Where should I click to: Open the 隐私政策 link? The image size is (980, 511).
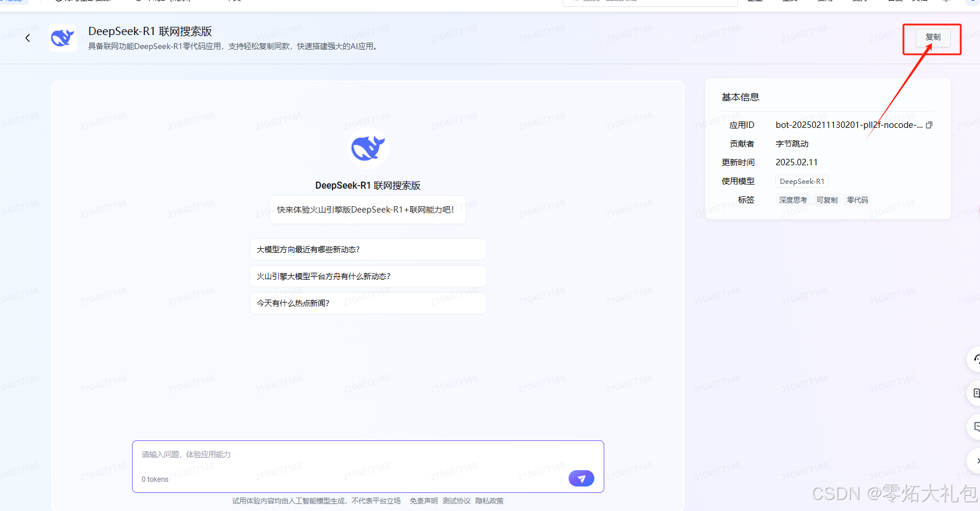tap(489, 501)
